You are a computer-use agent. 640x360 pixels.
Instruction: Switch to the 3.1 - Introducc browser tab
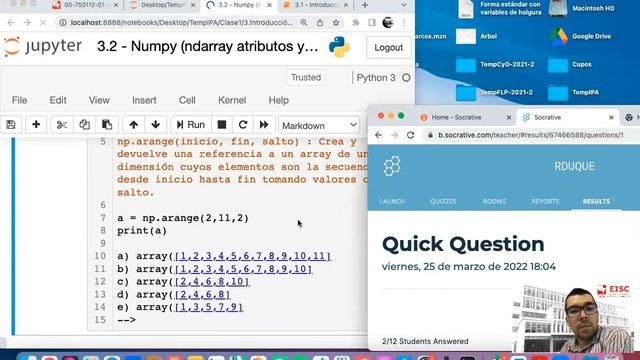click(x=316, y=5)
